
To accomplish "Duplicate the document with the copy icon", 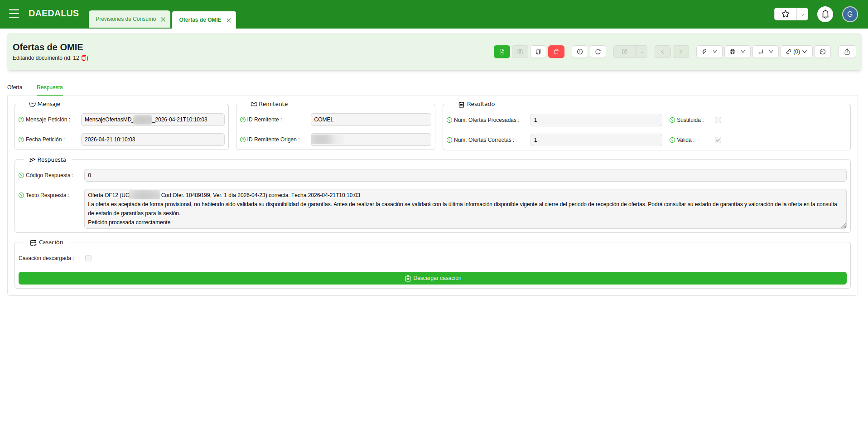I will coord(538,52).
